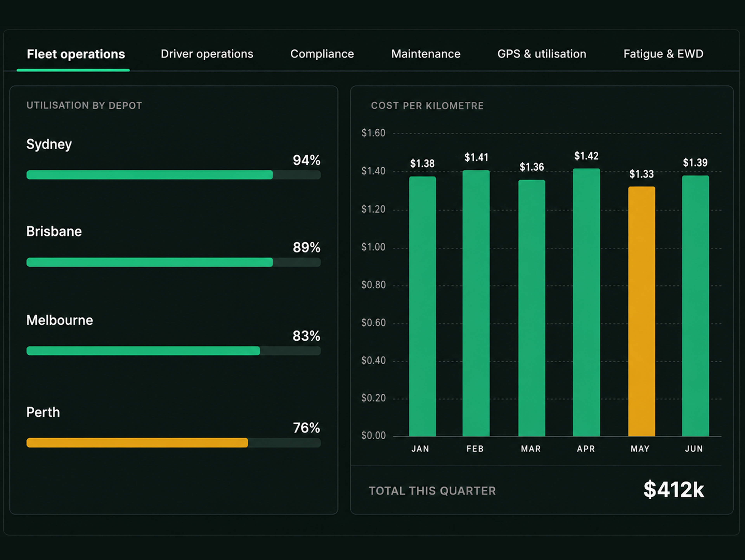The height and width of the screenshot is (560, 745).
Task: Click the $1.00 y-axis label
Action: (x=373, y=247)
